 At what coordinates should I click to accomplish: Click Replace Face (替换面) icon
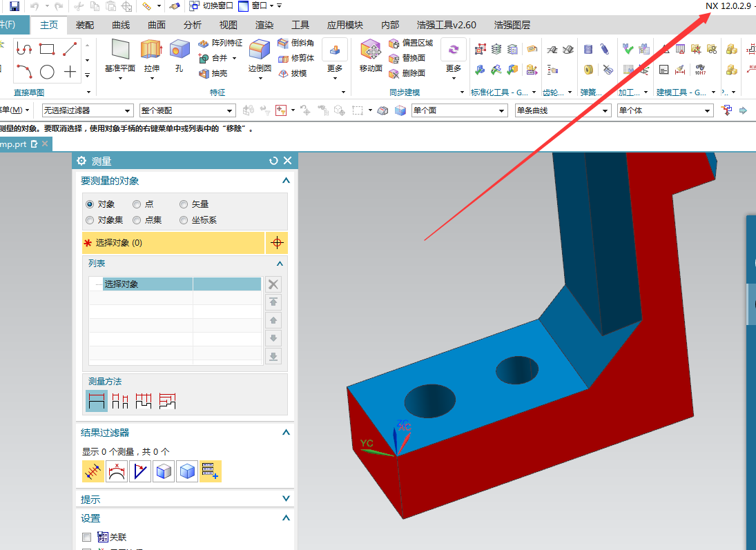click(394, 59)
